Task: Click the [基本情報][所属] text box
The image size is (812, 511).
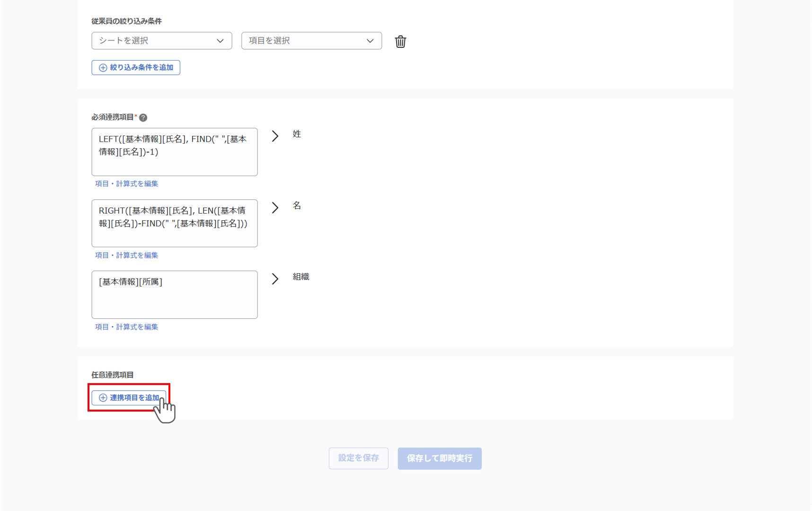Action: (x=174, y=295)
